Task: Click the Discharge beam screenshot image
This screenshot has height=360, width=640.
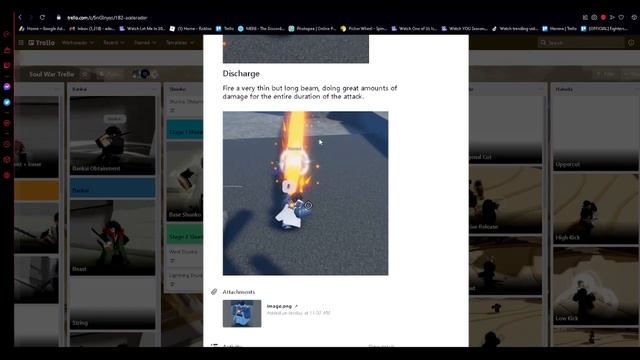Action: pyautogui.click(x=305, y=193)
